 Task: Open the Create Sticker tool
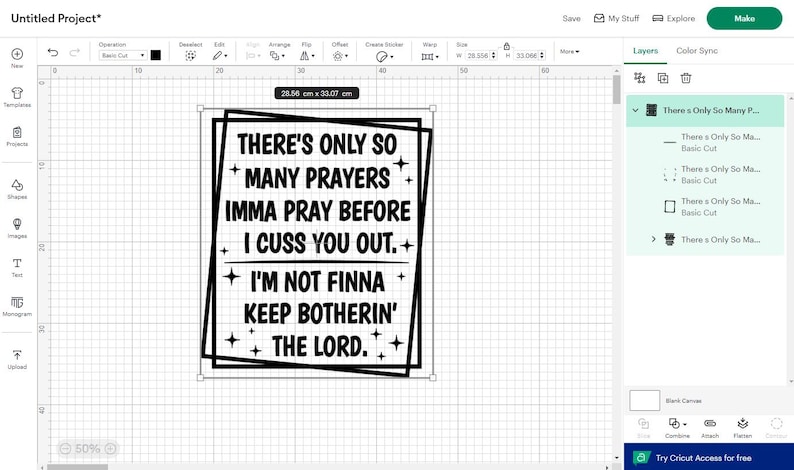[384, 56]
